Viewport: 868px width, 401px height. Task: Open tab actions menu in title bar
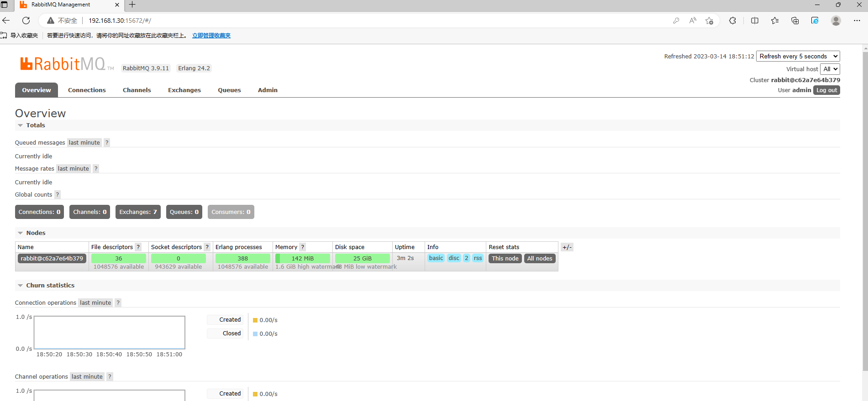4,5
